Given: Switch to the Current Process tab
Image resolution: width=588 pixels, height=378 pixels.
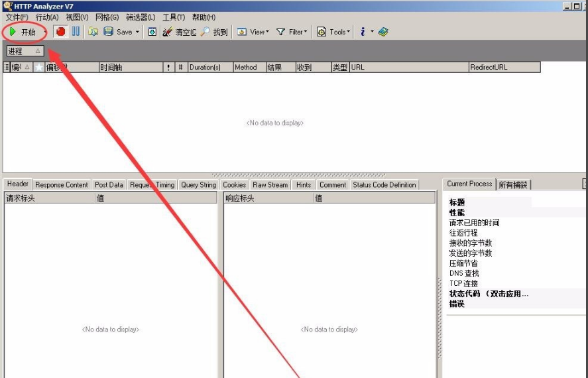Looking at the screenshot, I should 469,184.
